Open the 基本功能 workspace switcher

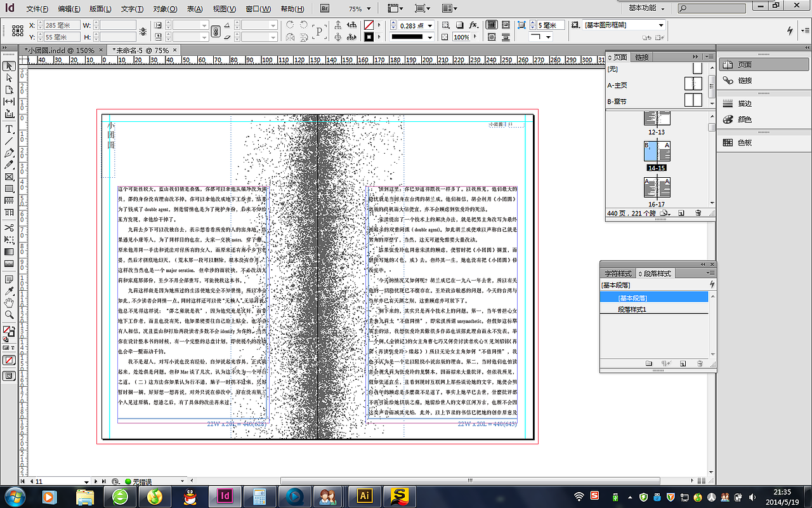point(647,8)
